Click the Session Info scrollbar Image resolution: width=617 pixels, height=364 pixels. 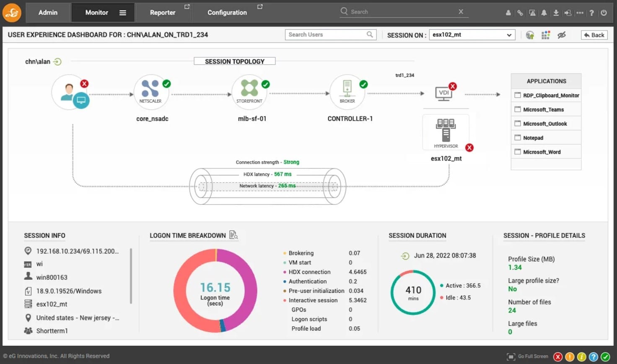click(x=131, y=276)
